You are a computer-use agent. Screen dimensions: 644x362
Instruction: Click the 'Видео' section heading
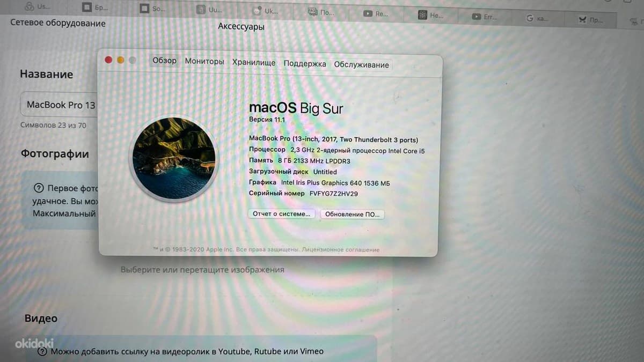coord(41,318)
